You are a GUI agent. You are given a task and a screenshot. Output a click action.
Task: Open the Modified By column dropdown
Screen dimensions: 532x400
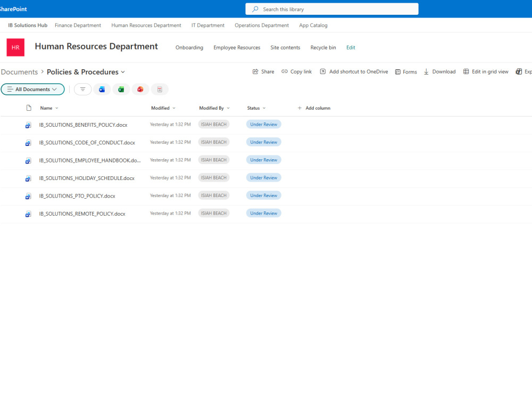(x=214, y=108)
